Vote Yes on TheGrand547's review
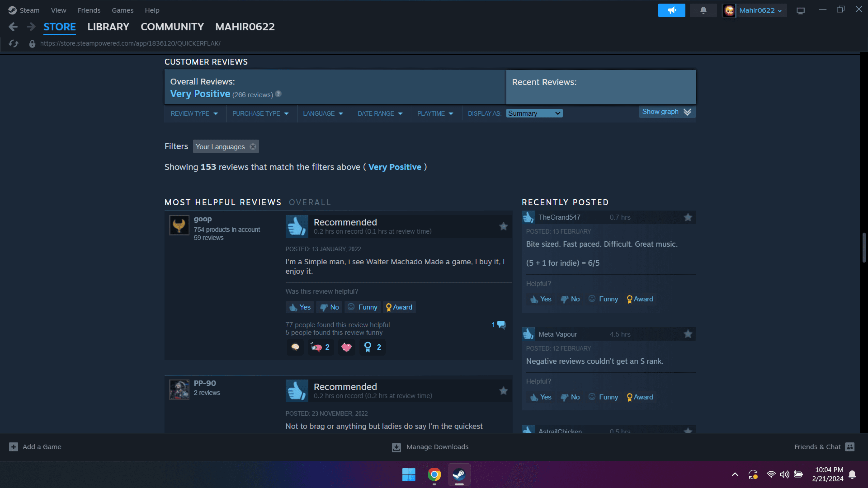Screen dimensions: 868x488 click(x=540, y=299)
